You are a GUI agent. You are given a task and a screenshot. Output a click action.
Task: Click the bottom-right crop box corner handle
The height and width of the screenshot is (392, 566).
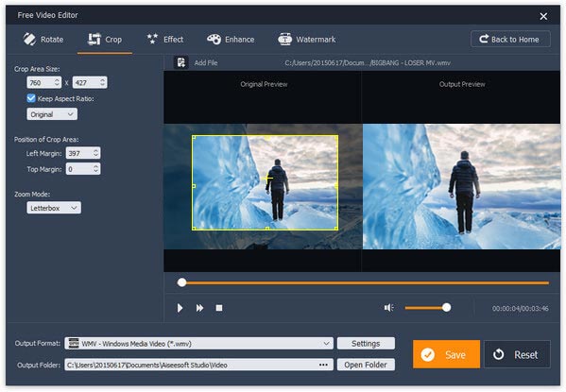pos(336,228)
